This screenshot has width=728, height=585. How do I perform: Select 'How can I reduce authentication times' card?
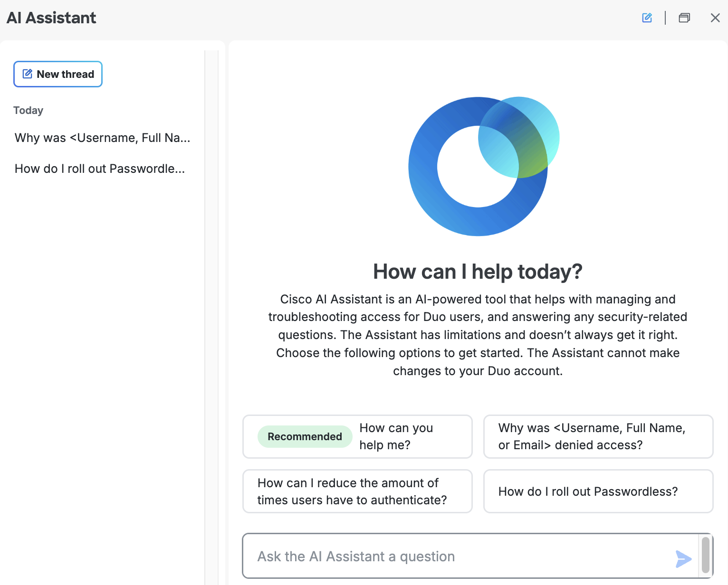(357, 491)
